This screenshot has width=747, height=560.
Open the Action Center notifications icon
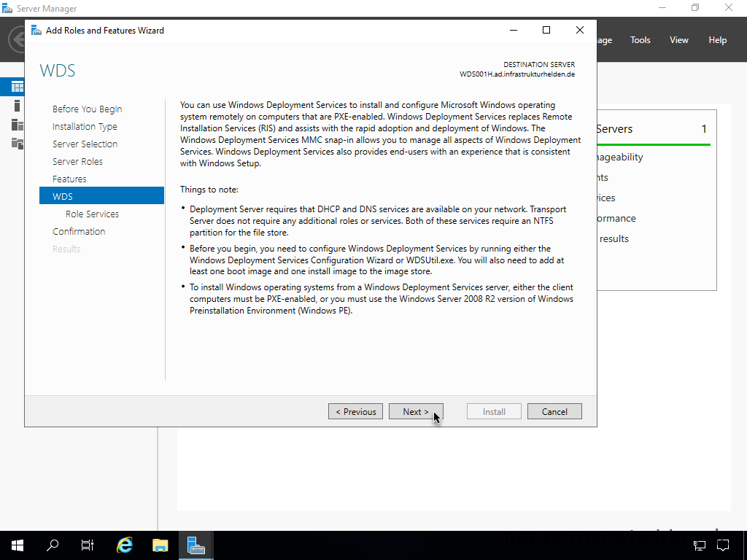point(723,545)
